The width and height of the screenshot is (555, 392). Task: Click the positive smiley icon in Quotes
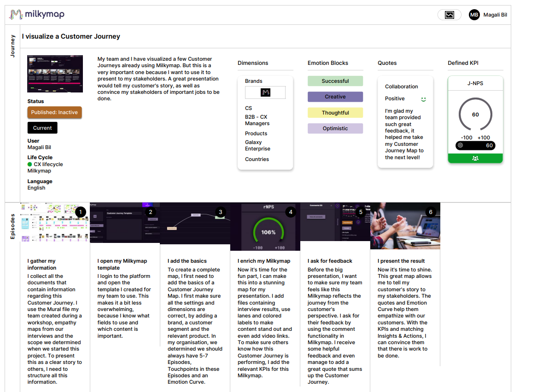423,99
